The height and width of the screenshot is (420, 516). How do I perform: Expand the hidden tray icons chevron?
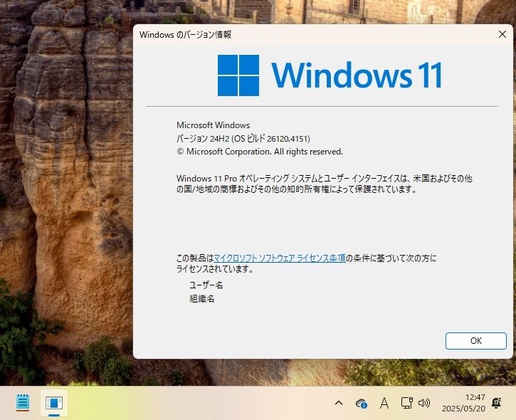tap(339, 403)
